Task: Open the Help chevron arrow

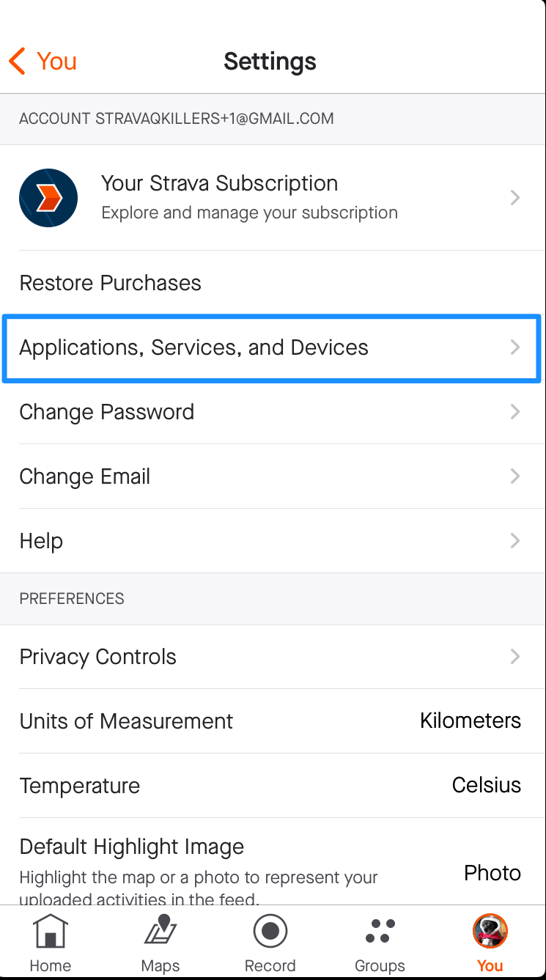Action: [x=515, y=541]
